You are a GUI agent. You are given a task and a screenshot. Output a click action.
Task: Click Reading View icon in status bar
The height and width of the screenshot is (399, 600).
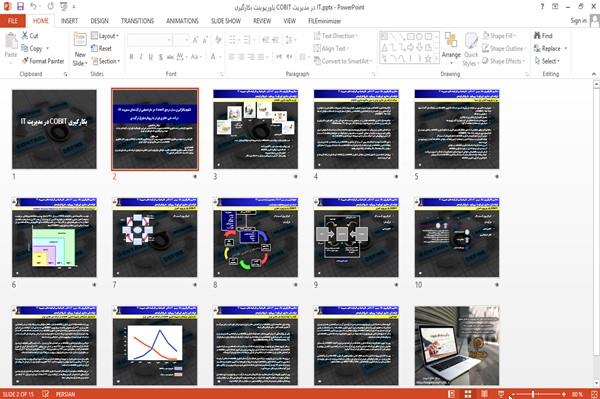[484, 394]
